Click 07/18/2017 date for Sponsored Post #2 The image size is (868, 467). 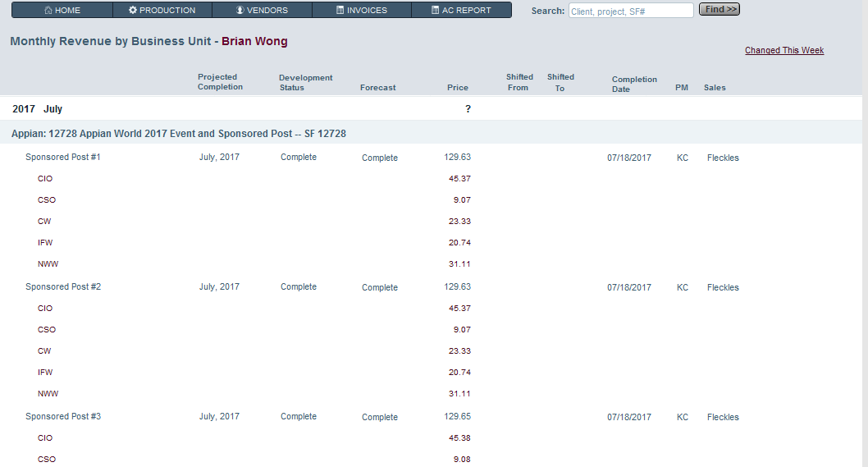click(x=629, y=287)
